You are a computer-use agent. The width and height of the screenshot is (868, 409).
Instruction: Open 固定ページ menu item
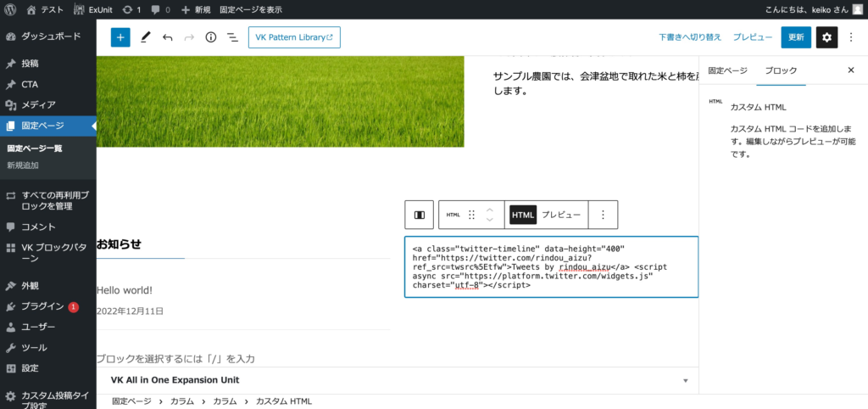click(48, 126)
